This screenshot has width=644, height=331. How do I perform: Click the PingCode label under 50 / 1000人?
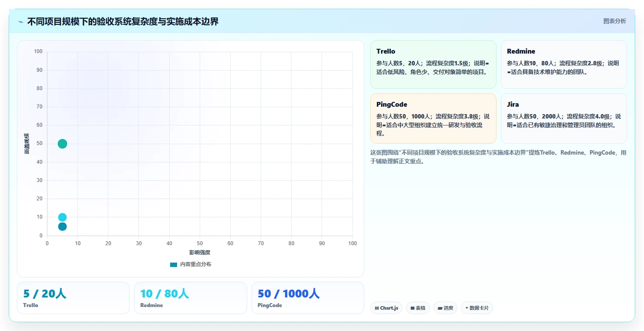(x=270, y=305)
